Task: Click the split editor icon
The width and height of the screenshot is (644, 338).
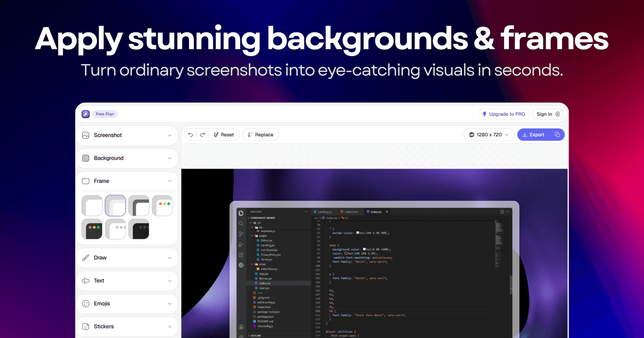Action: (x=502, y=212)
